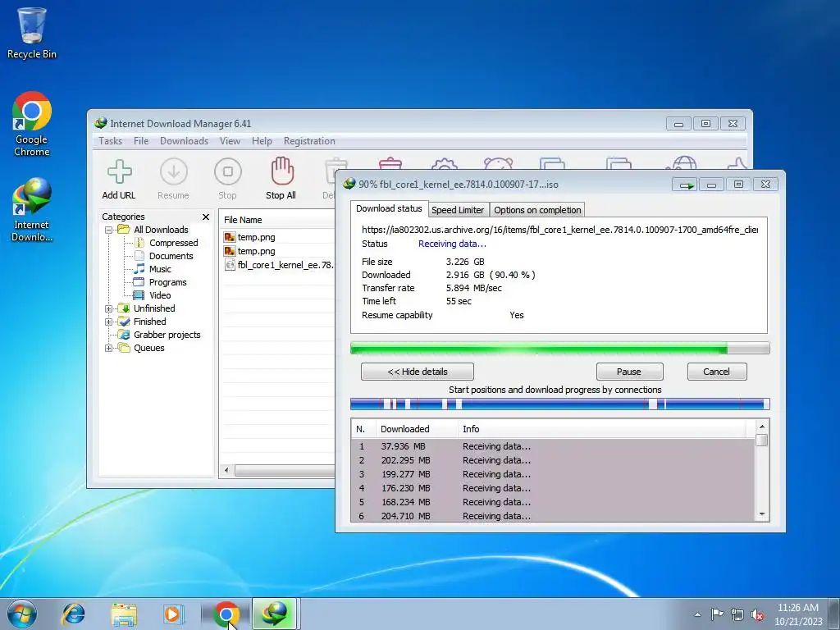Click the network tray icon
This screenshot has width=840, height=630.
(737, 615)
